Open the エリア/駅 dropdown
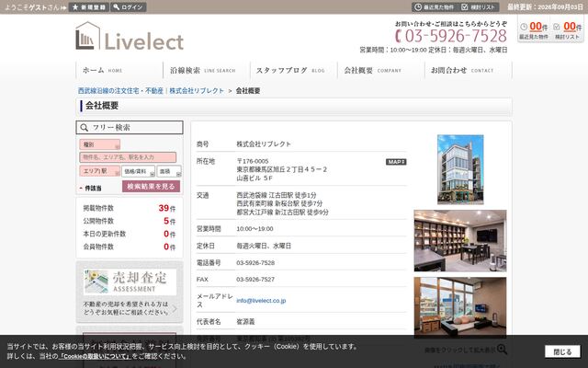This screenshot has height=368, width=588. pyautogui.click(x=100, y=171)
